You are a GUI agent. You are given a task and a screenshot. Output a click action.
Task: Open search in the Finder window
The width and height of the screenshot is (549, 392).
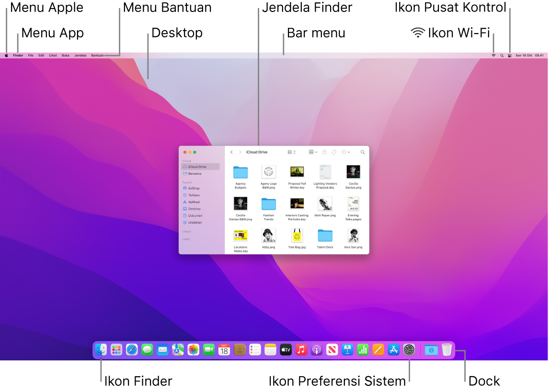pos(363,152)
